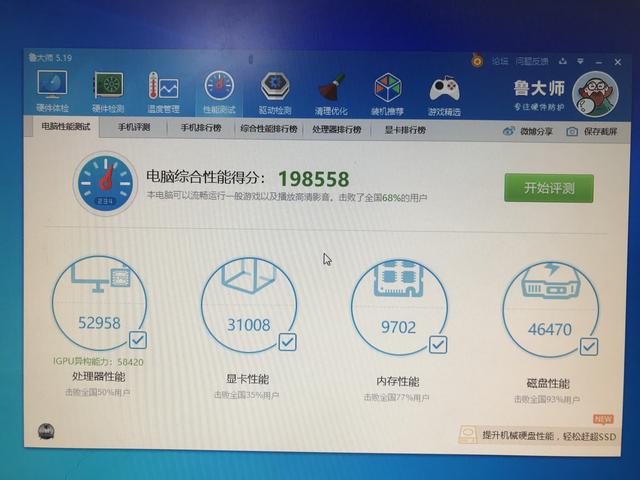This screenshot has width=640, height=480.
Task: Click the disk score 46470
Action: pyautogui.click(x=550, y=329)
